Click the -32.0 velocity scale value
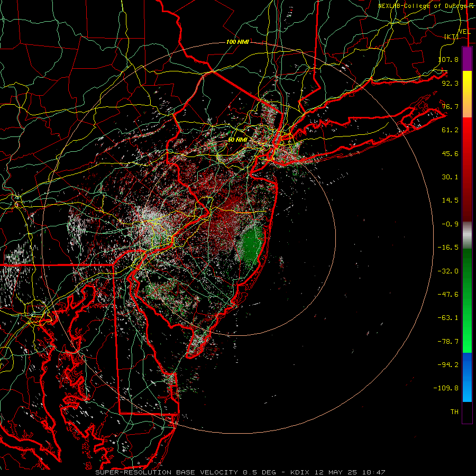The width and height of the screenshot is (476, 476). coord(448,271)
